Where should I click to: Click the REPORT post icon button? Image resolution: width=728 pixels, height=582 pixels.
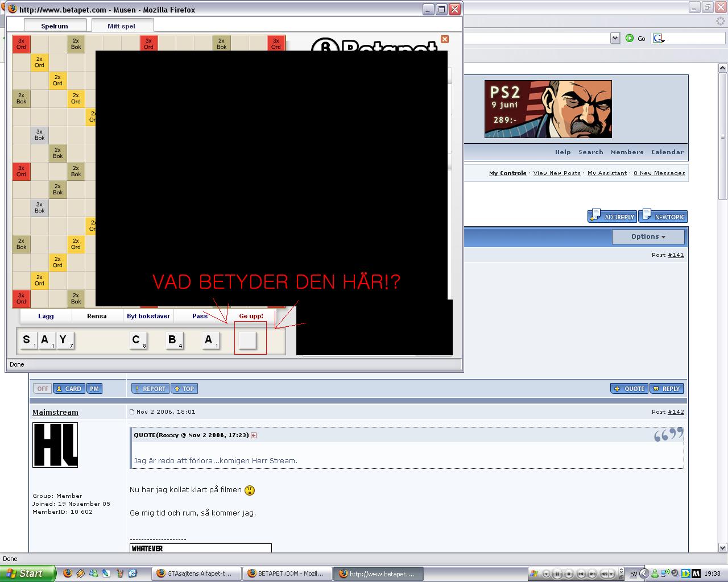coord(150,389)
